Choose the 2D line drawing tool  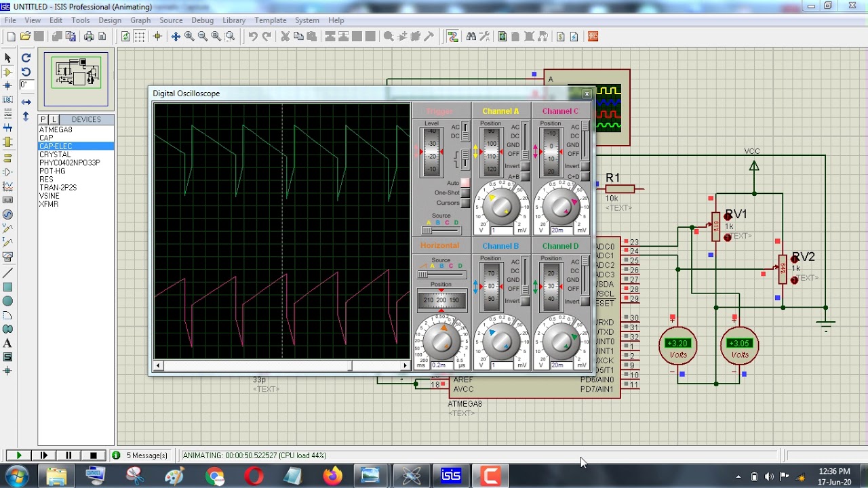pos(8,272)
